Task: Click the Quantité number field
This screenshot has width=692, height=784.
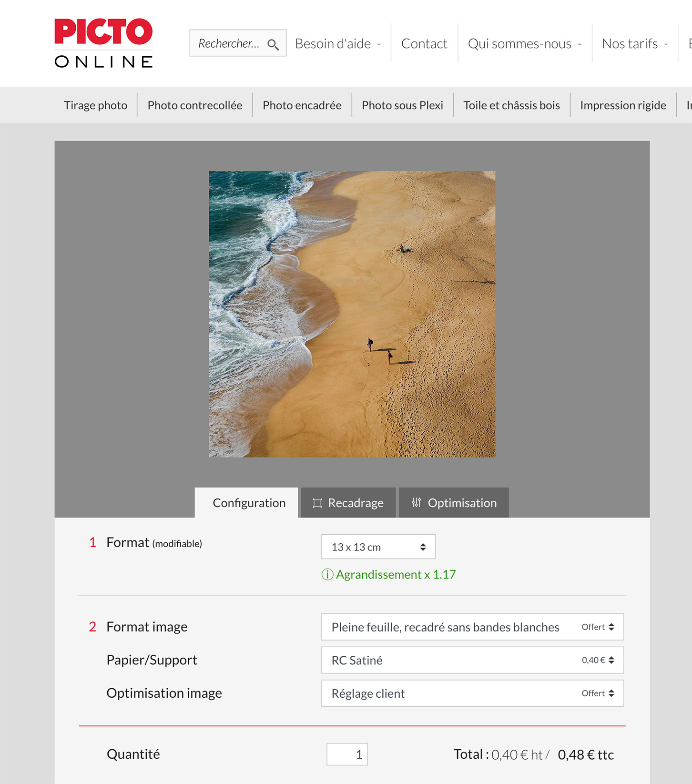Action: tap(347, 754)
